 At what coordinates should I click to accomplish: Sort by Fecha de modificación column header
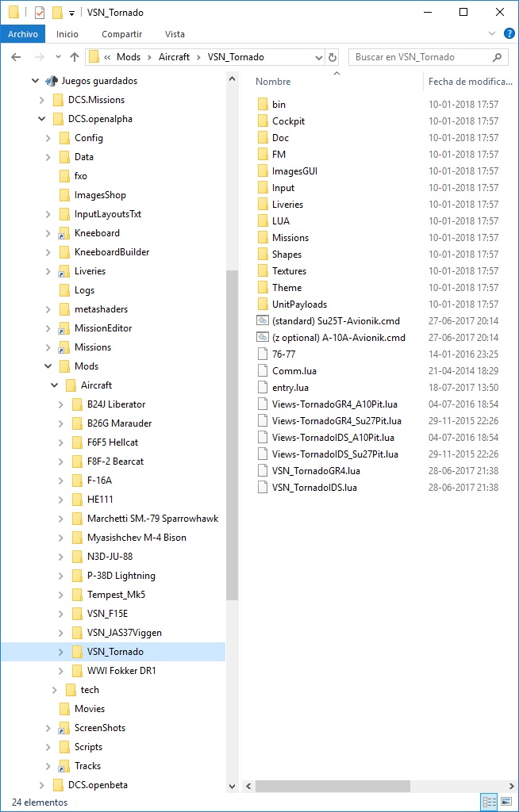pyautogui.click(x=471, y=82)
